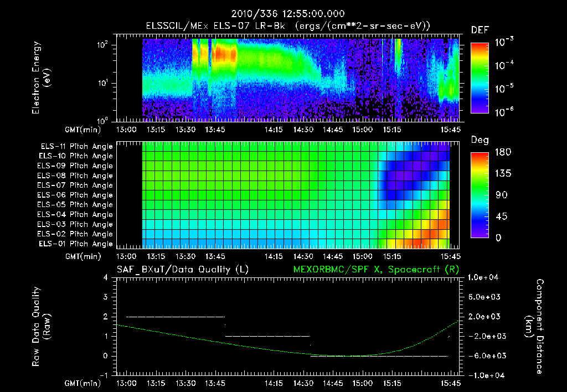Select the ELS-09 Pitch Angle row label
Screen dimensions: 567x392
pos(75,166)
